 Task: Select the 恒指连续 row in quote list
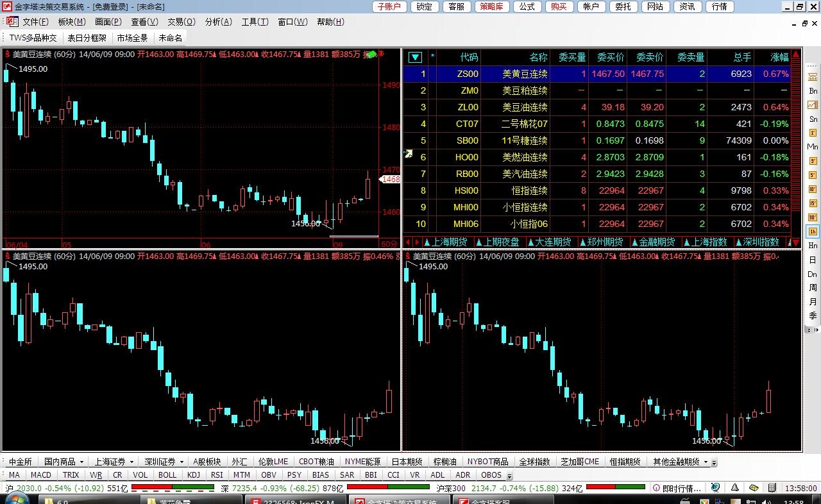[x=525, y=190]
